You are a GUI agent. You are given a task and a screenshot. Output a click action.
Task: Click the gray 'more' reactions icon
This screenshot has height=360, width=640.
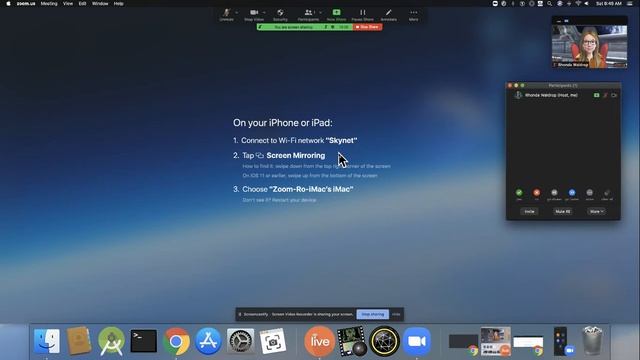[589, 193]
